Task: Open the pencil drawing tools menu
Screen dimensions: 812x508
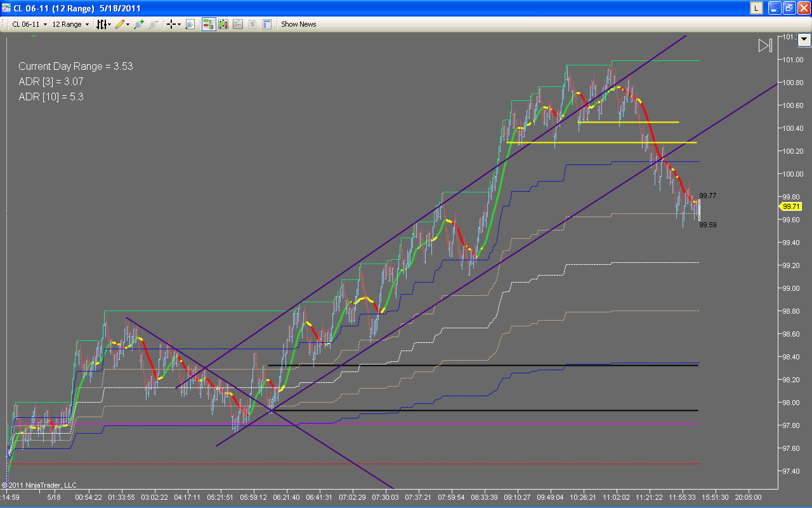Action: [x=122, y=24]
